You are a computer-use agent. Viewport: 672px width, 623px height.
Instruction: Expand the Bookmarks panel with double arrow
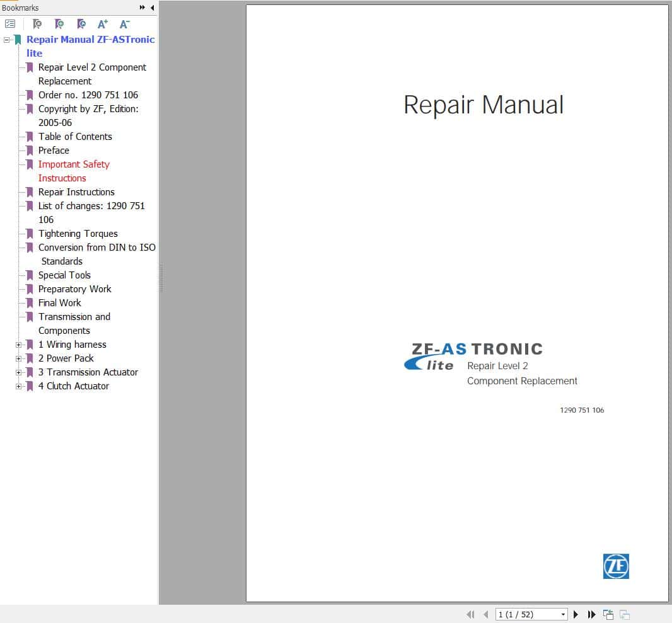142,8
